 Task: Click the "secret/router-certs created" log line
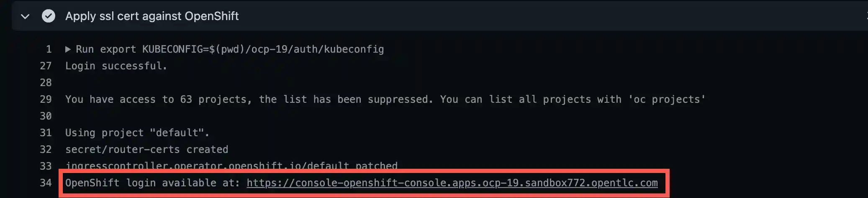[x=146, y=150]
